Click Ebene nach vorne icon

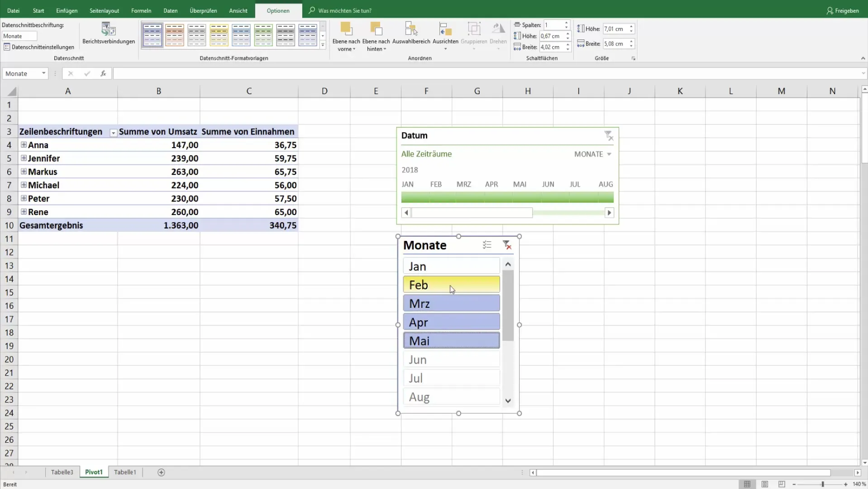[346, 29]
